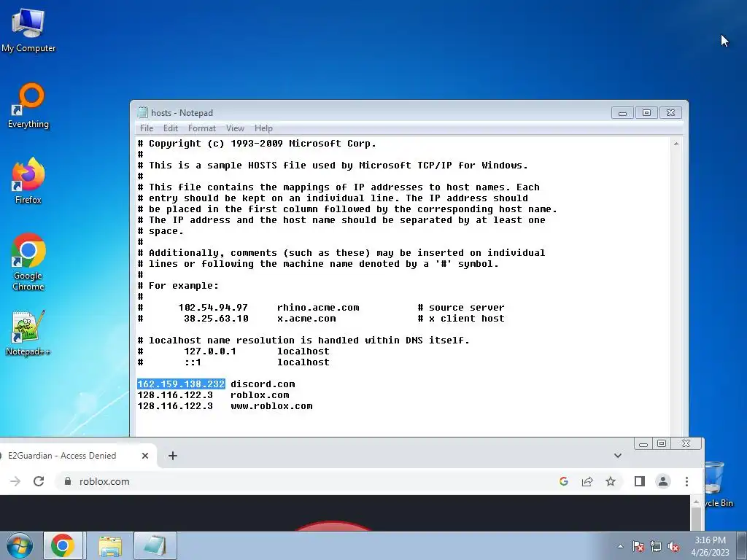Screen dimensions: 747x560
Task: Open Notepad Format menu
Action: point(202,128)
